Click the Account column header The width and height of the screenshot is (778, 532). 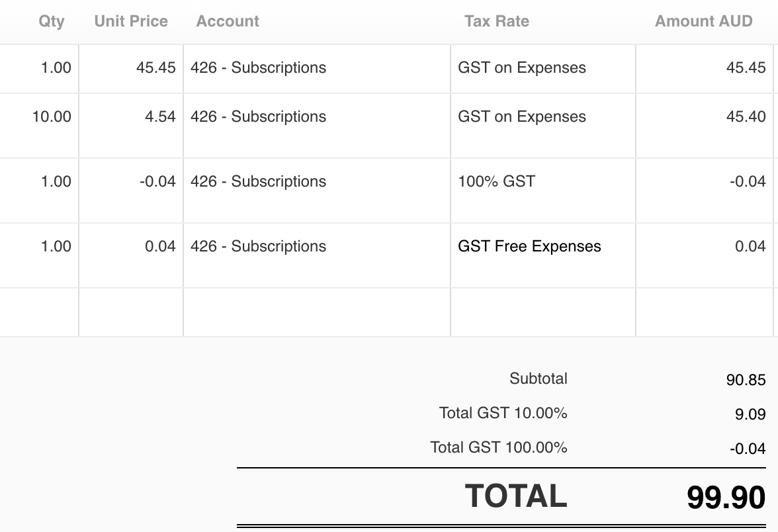228,21
